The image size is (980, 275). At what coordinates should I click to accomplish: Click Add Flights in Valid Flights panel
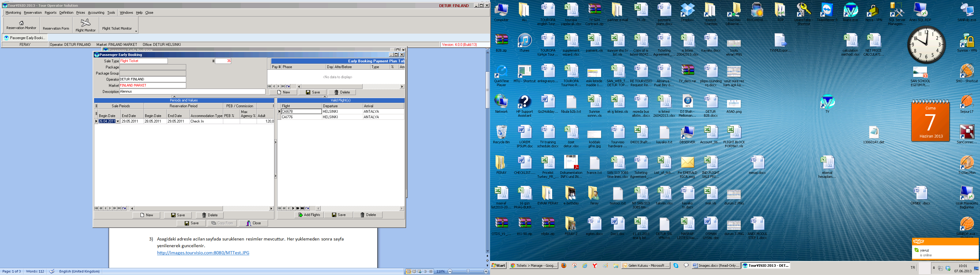309,215
